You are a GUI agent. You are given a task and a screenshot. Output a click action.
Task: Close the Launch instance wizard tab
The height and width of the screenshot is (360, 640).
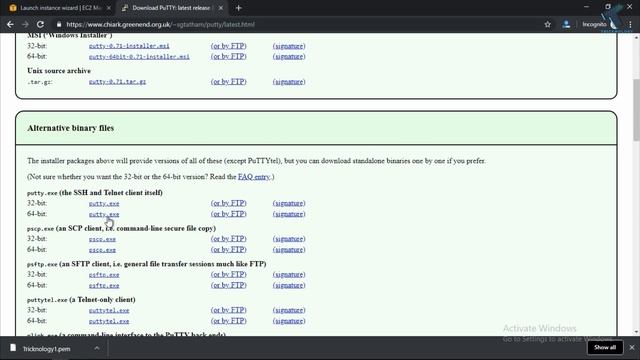click(109, 8)
